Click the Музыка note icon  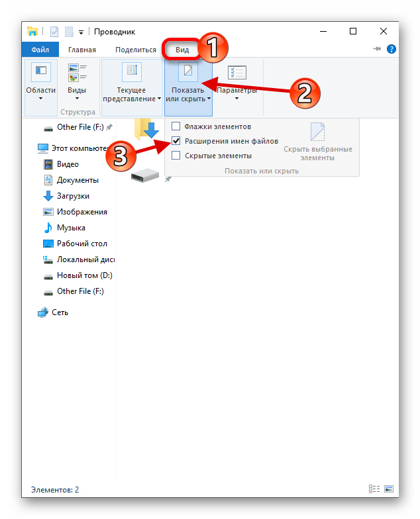tap(48, 228)
